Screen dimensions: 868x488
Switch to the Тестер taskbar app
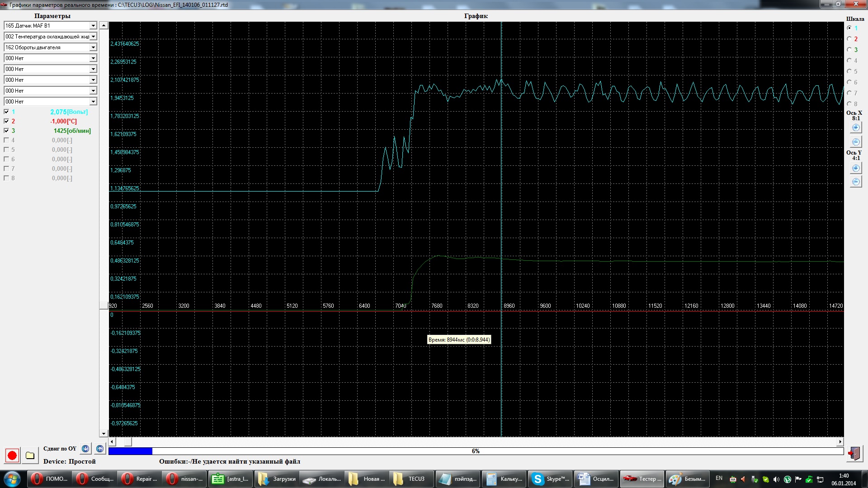click(x=642, y=479)
